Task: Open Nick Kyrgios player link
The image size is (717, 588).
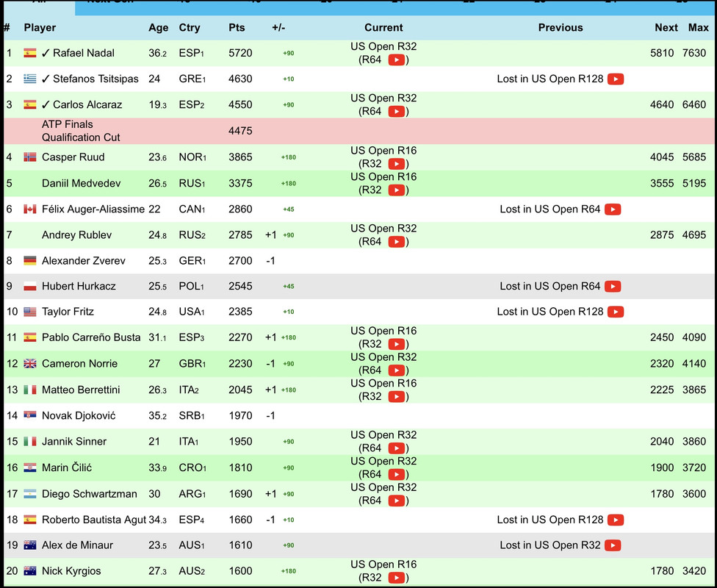Action: [x=71, y=571]
